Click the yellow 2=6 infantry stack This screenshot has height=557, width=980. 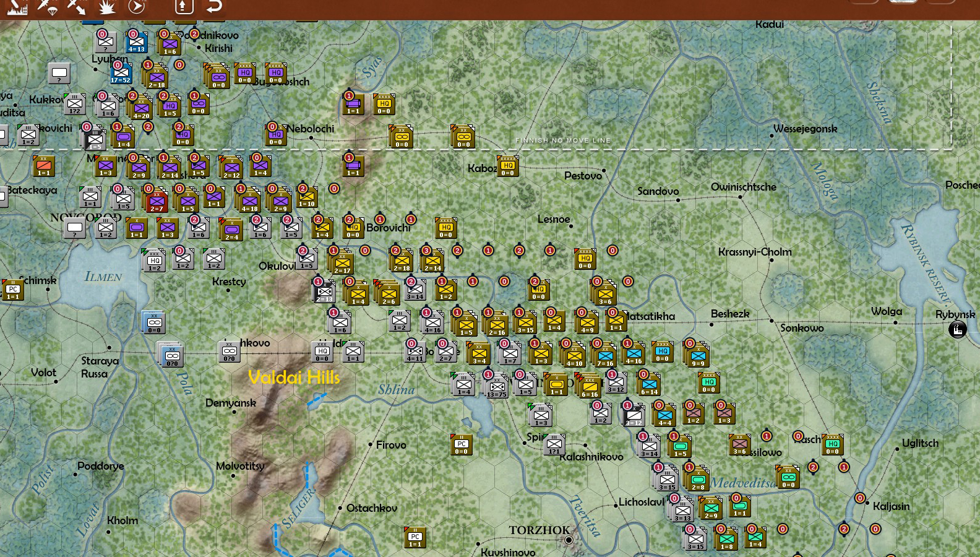pos(389,294)
